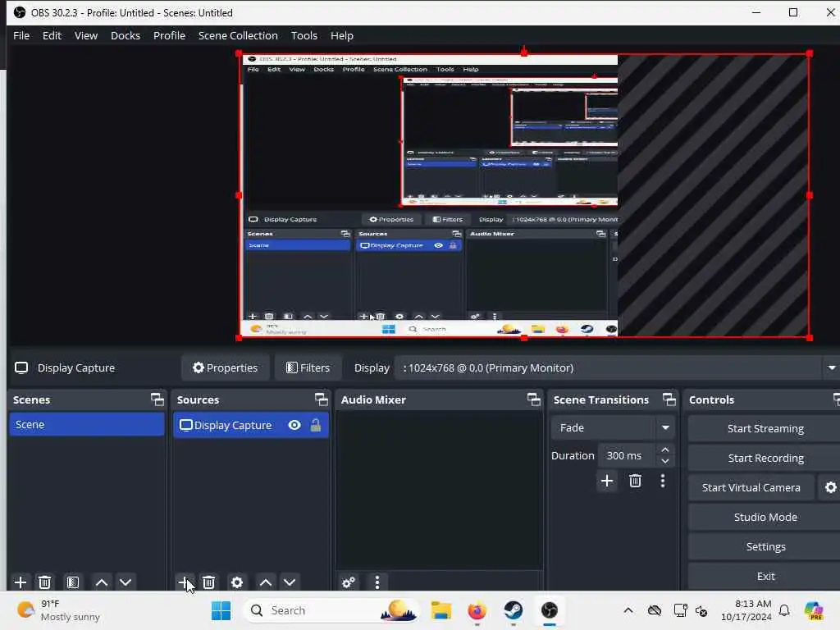Enable Studio Mode

pos(765,517)
